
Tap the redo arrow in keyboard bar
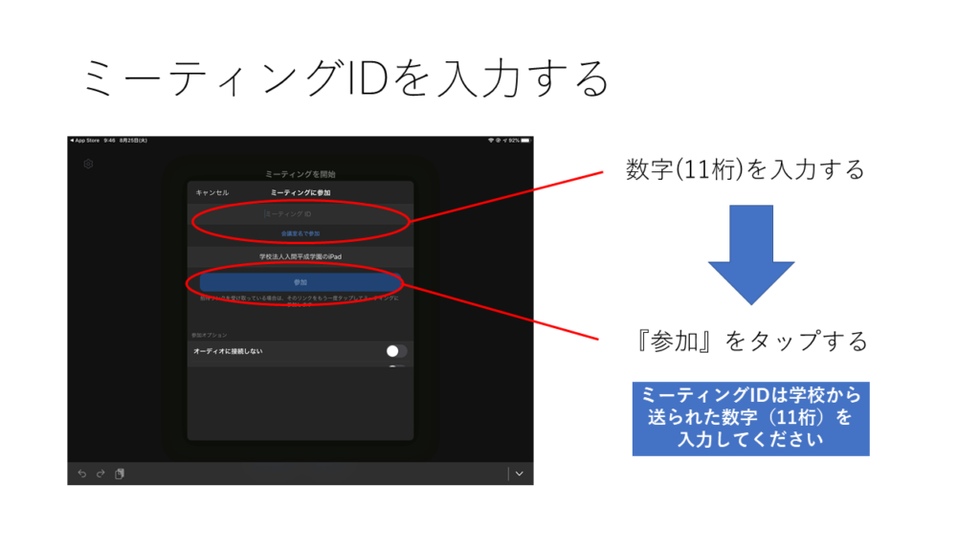click(x=100, y=474)
